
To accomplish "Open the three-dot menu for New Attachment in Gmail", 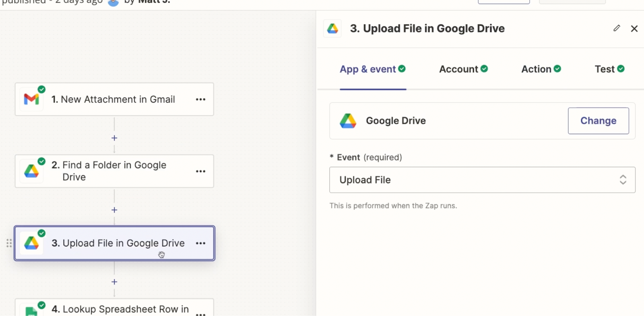I will point(200,99).
